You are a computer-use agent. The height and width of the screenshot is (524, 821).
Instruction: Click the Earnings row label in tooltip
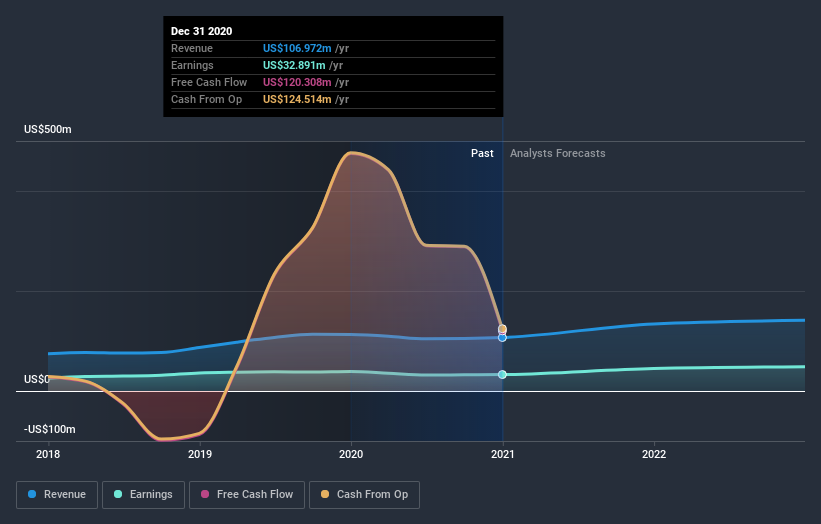tap(192, 65)
